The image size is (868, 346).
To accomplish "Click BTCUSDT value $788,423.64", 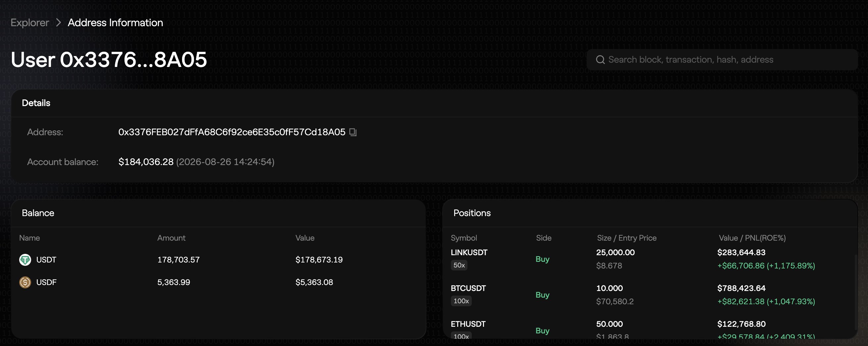I will (741, 288).
